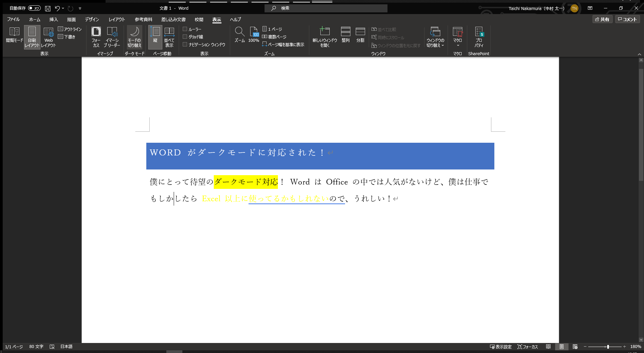This screenshot has width=644, height=353.
Task: Open proofing check icon in status bar
Action: tap(52, 347)
